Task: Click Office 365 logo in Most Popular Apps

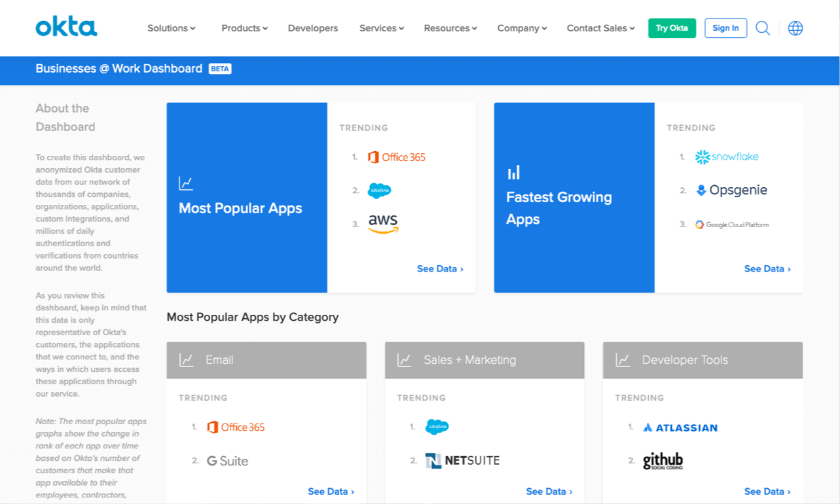Action: click(397, 157)
